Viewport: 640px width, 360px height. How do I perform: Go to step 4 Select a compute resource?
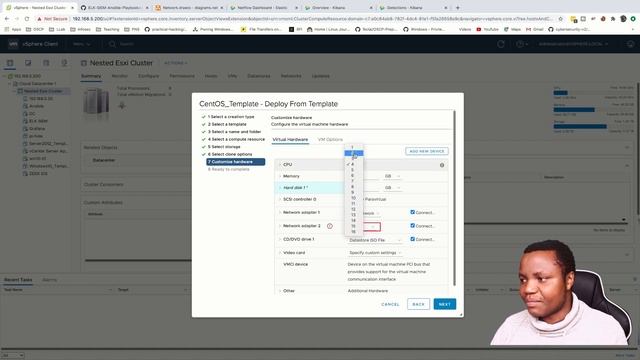click(x=236, y=139)
